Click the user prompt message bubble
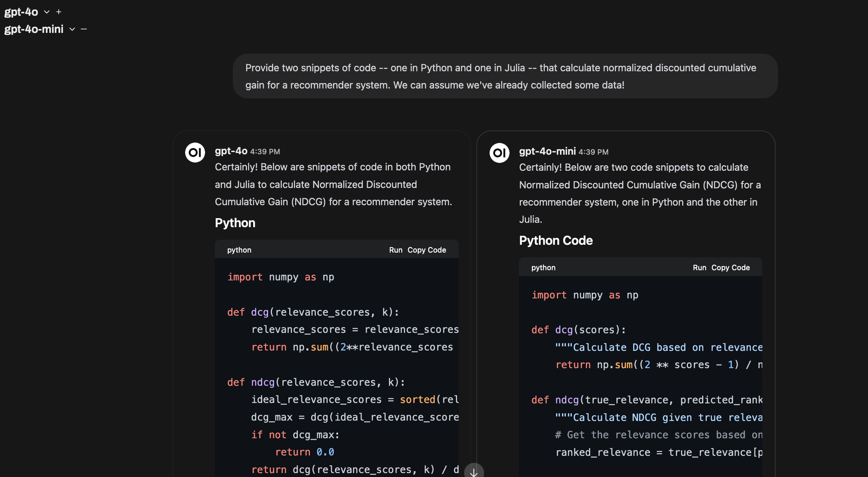 (505, 76)
